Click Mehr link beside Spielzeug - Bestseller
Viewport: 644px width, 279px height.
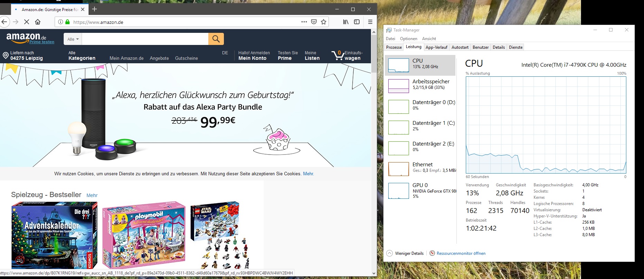(92, 195)
